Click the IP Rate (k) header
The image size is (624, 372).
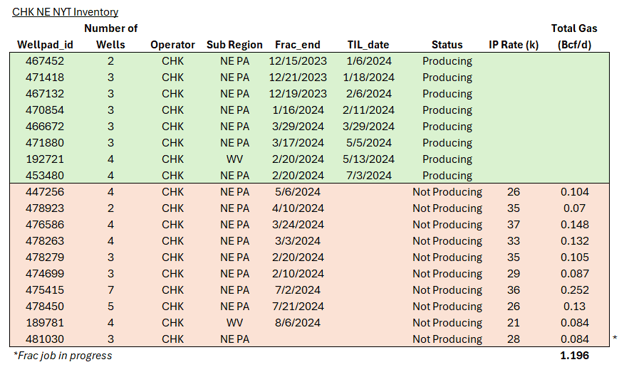(x=513, y=45)
